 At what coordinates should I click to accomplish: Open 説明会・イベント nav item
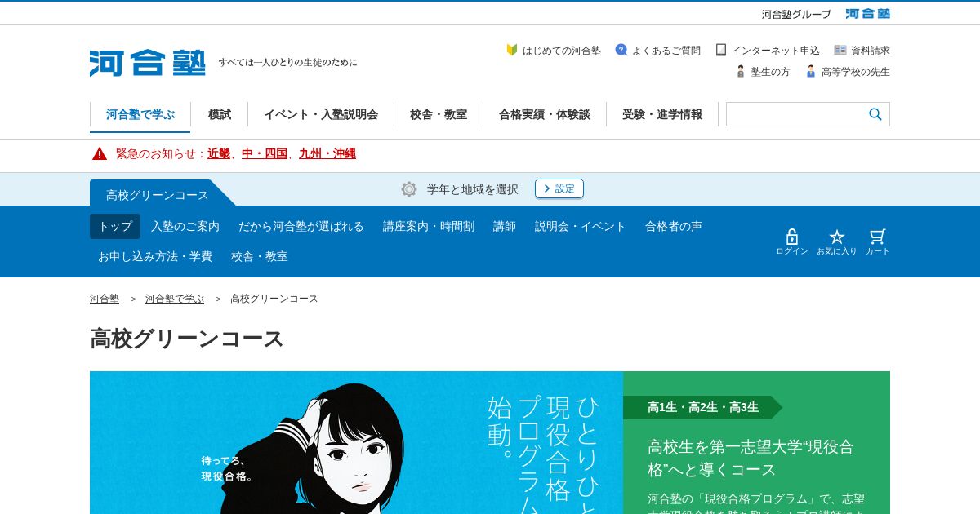581,226
